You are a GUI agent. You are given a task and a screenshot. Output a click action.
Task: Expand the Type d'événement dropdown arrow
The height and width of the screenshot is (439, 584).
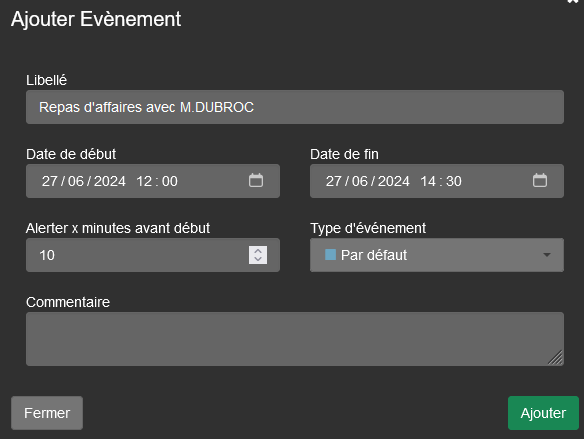[546, 255]
